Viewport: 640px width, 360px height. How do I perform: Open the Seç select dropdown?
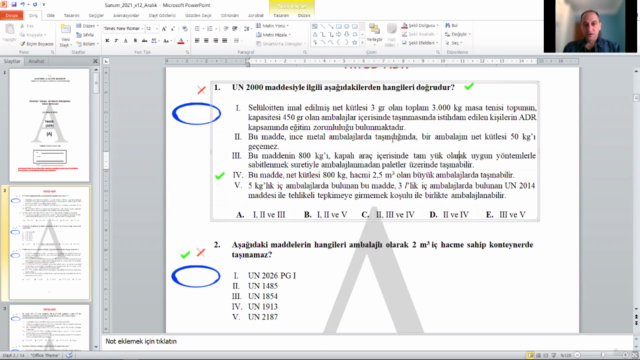453,43
